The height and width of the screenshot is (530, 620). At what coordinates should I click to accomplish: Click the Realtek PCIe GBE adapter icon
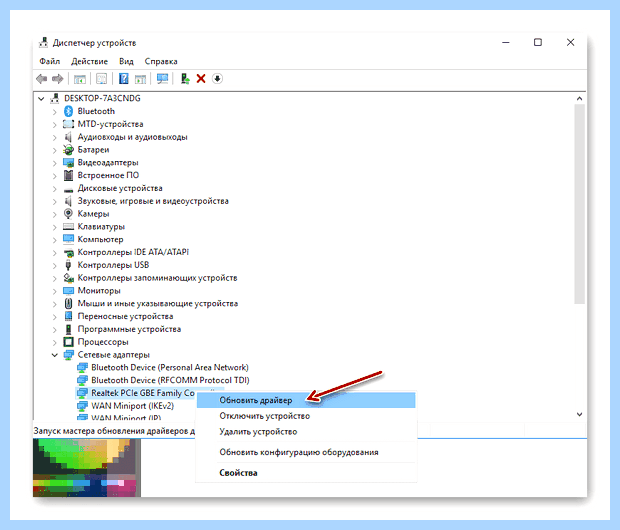(82, 393)
